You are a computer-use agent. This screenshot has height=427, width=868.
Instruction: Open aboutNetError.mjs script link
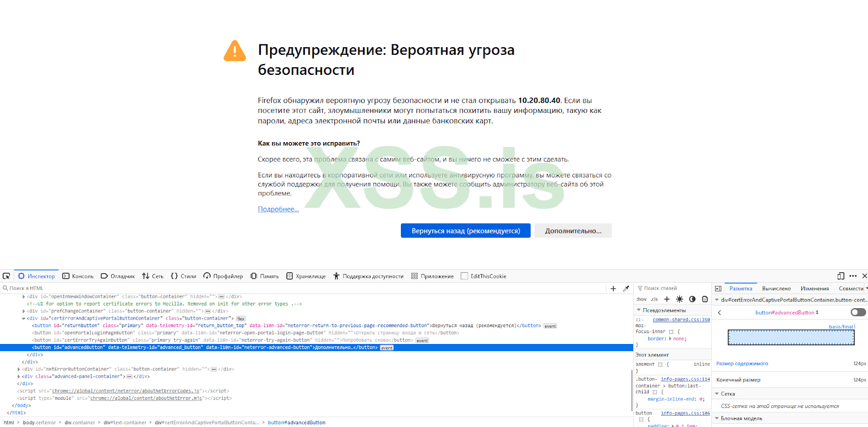coord(146,398)
